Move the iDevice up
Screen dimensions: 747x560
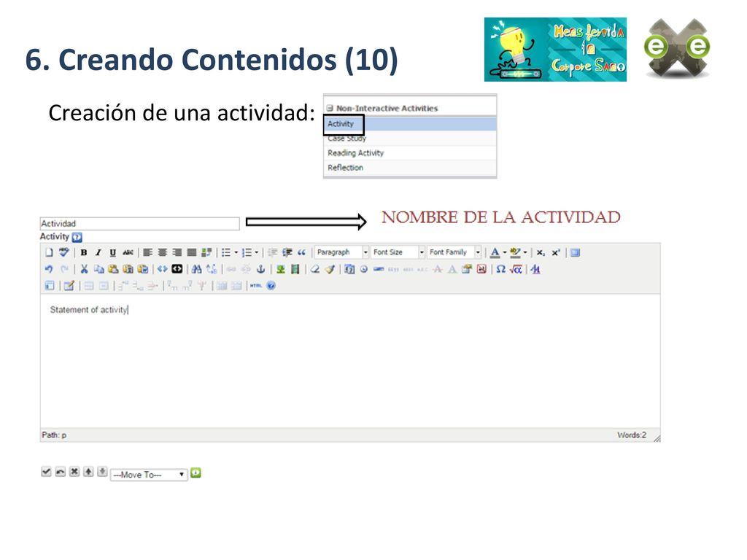[x=88, y=472]
